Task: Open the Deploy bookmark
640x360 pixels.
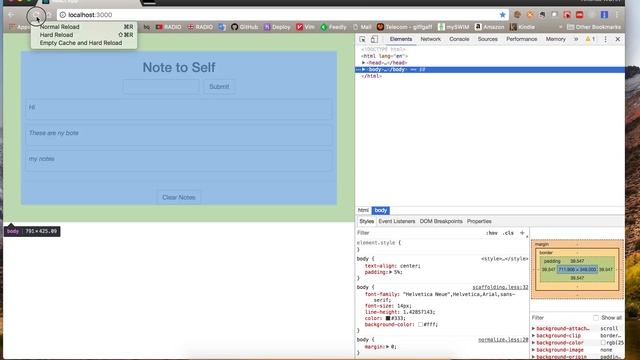Action: [x=277, y=27]
